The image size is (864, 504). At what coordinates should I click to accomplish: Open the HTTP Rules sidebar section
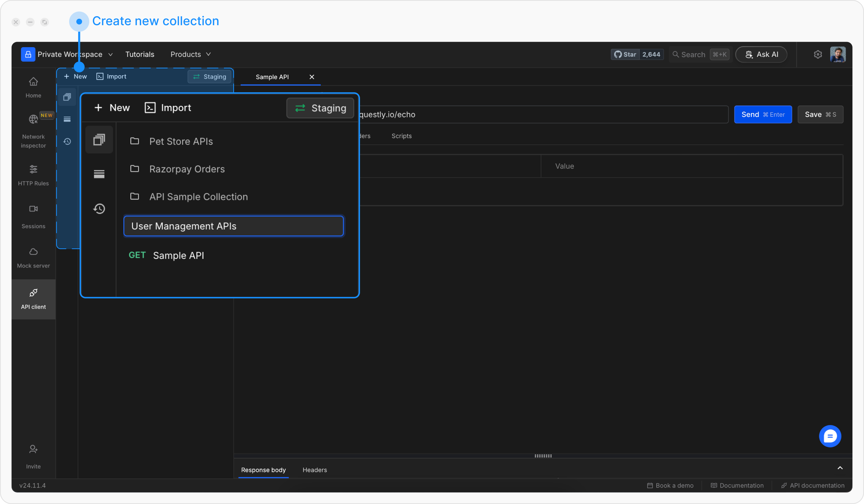[x=33, y=175]
